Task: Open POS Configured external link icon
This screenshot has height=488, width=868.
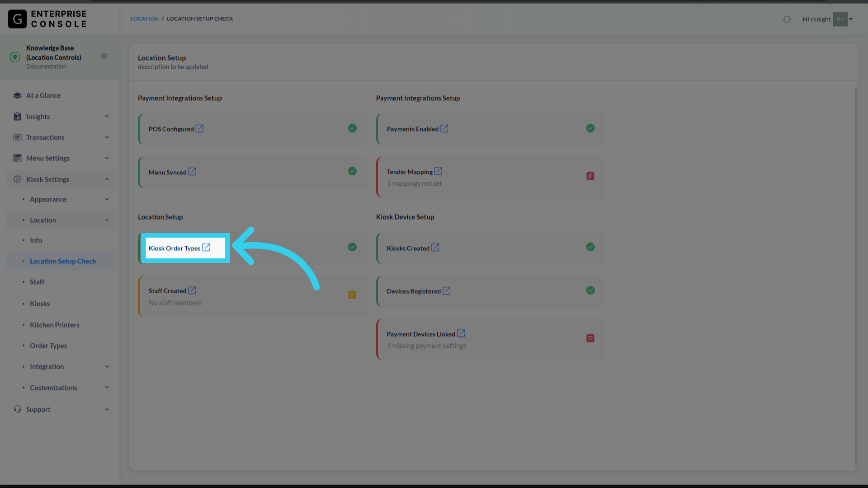Action: [x=199, y=128]
